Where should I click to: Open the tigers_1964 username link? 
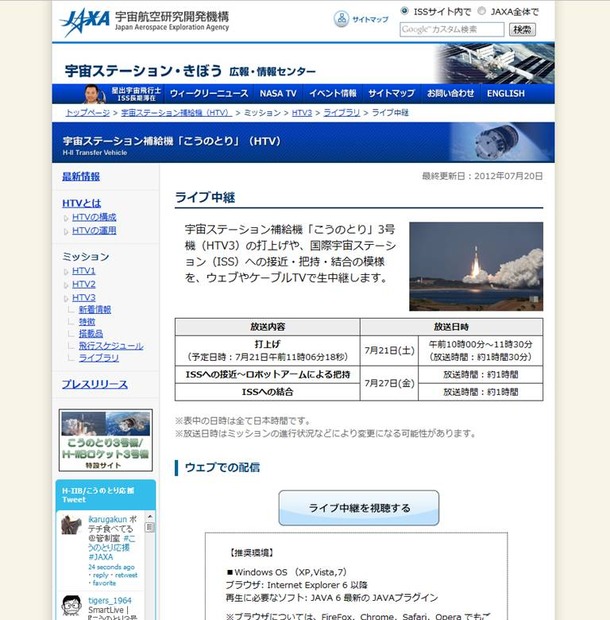click(x=110, y=601)
